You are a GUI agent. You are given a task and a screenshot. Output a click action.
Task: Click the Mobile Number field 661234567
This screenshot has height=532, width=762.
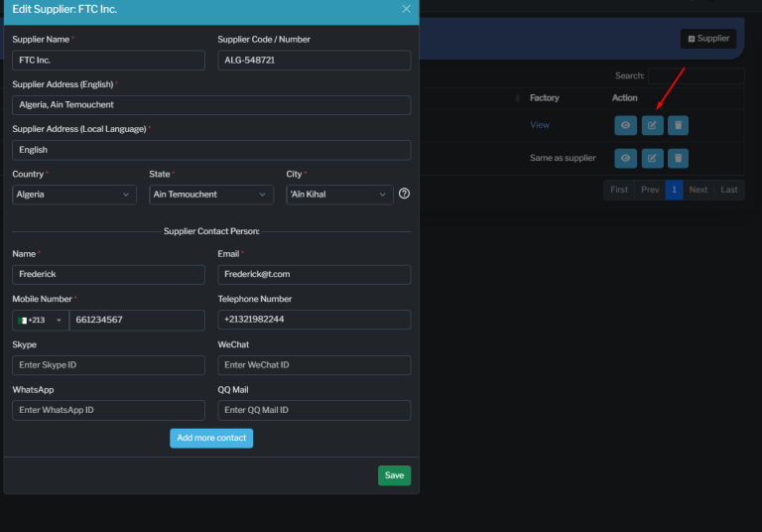coord(137,320)
